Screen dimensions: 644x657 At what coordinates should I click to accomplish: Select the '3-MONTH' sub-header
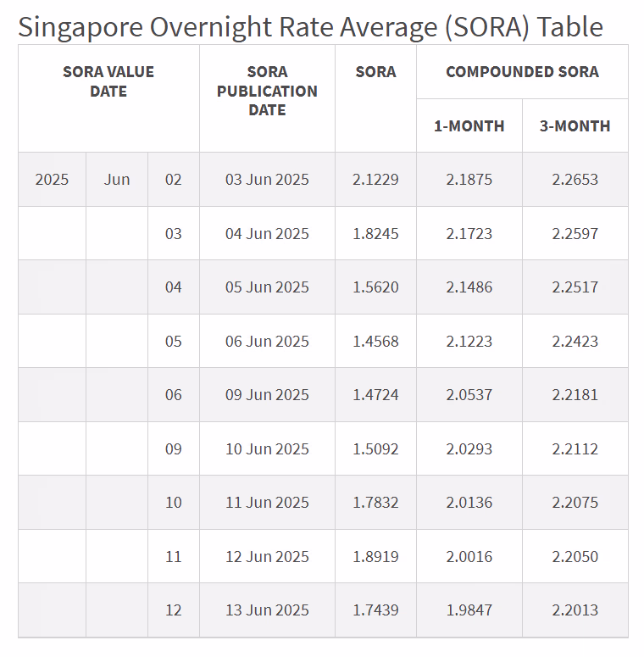click(575, 125)
